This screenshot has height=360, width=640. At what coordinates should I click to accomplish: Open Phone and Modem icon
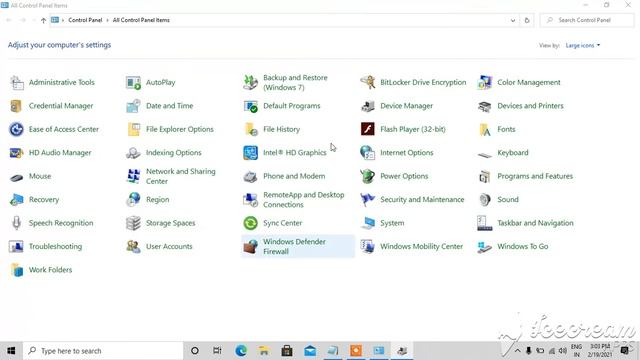point(250,176)
